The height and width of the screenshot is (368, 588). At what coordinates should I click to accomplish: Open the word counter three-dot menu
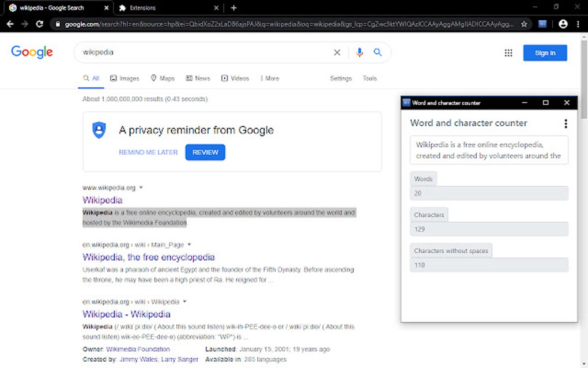pyautogui.click(x=566, y=123)
